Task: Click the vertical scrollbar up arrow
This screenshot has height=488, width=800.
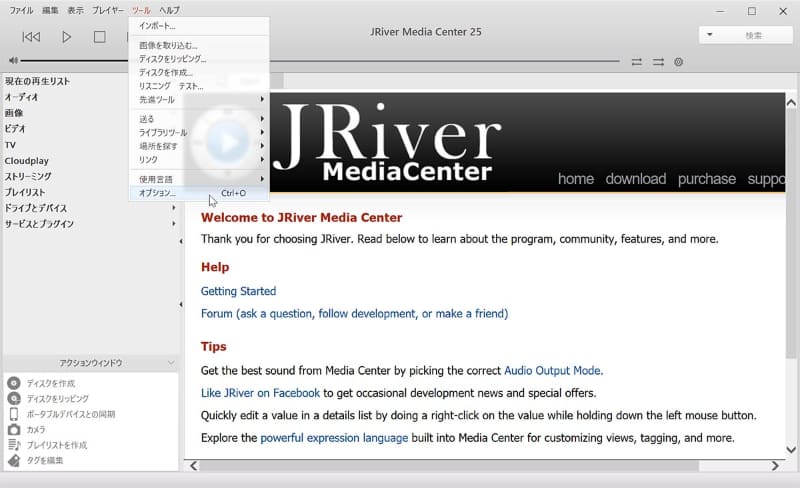Action: pos(791,103)
